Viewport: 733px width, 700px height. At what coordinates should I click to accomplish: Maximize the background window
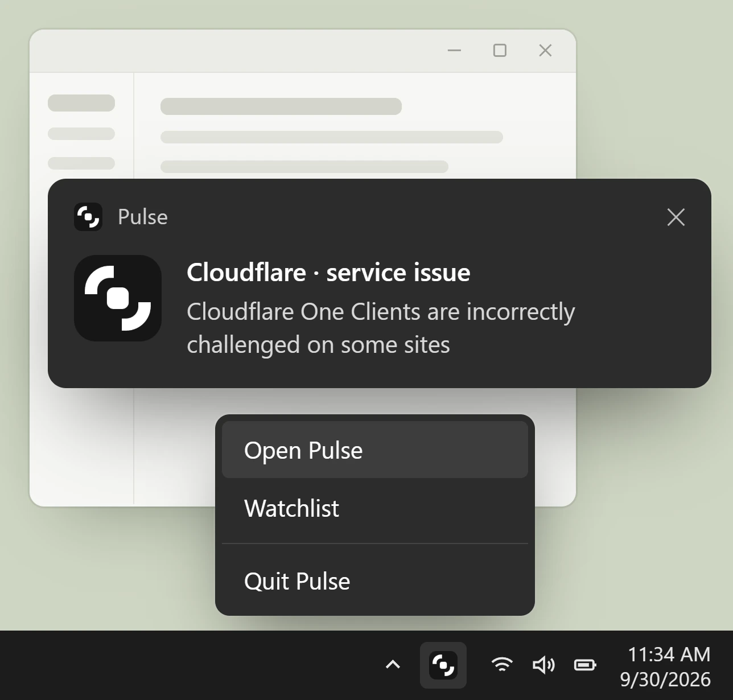point(500,51)
